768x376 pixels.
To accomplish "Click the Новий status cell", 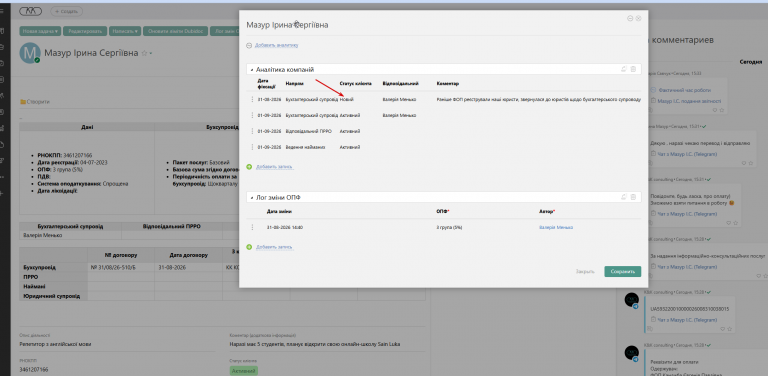I will (x=347, y=99).
